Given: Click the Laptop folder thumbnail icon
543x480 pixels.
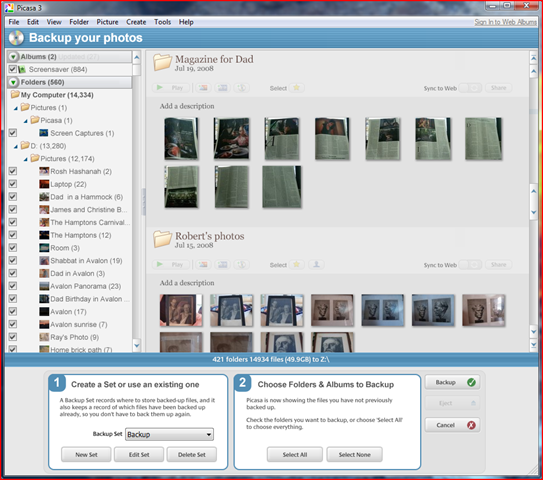Looking at the screenshot, I should (x=44, y=184).
